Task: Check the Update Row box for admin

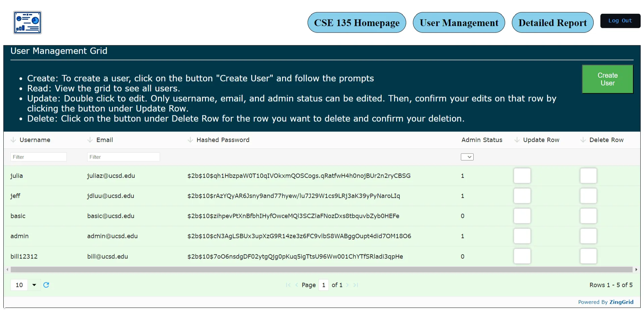Action: (x=522, y=236)
